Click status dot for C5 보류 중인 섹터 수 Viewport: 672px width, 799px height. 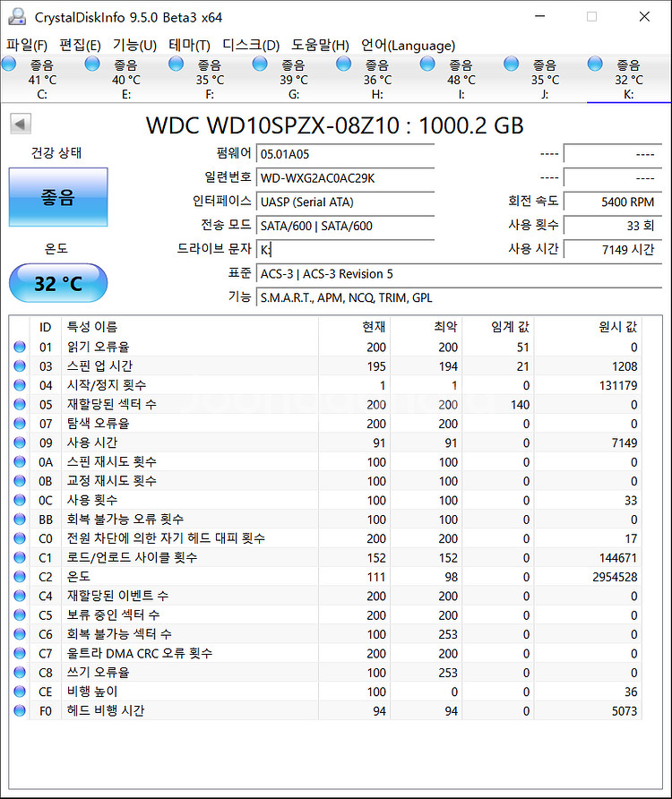20,614
